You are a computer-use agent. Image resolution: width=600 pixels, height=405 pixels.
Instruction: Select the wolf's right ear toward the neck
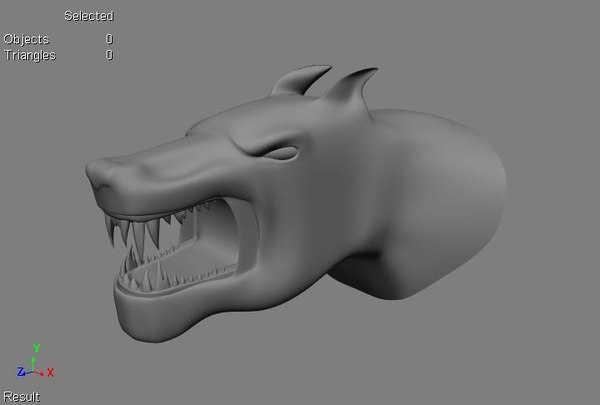[351, 87]
